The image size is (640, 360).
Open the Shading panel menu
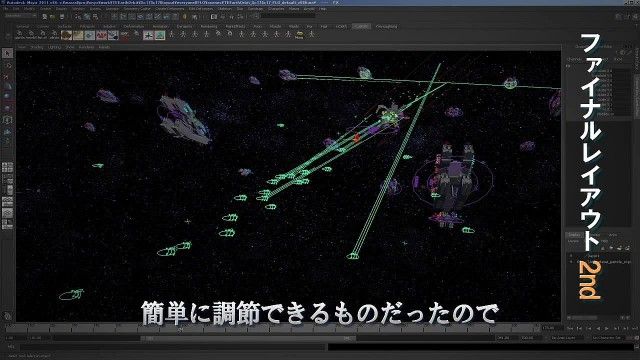(x=37, y=47)
